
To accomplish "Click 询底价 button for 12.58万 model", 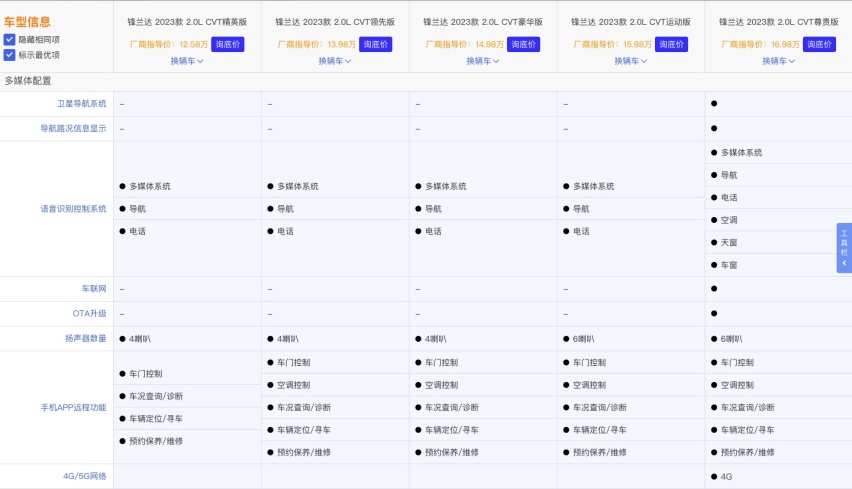I will tap(228, 44).
